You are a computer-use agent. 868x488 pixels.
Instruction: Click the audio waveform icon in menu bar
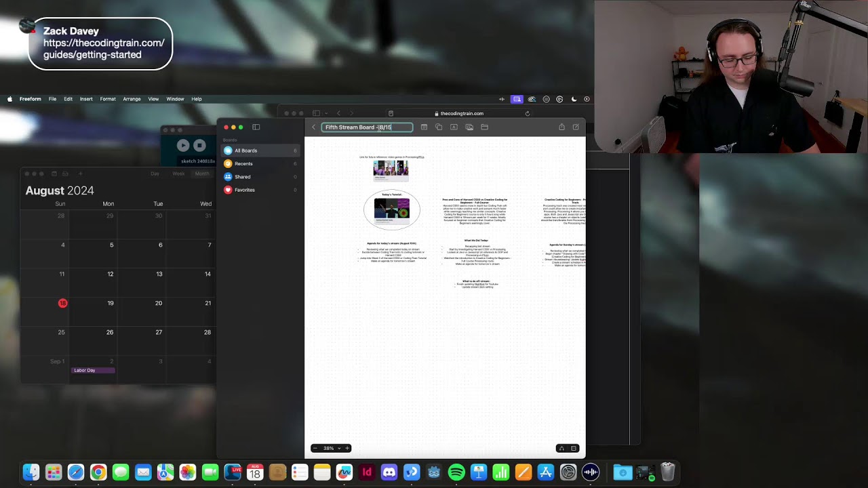(x=502, y=99)
